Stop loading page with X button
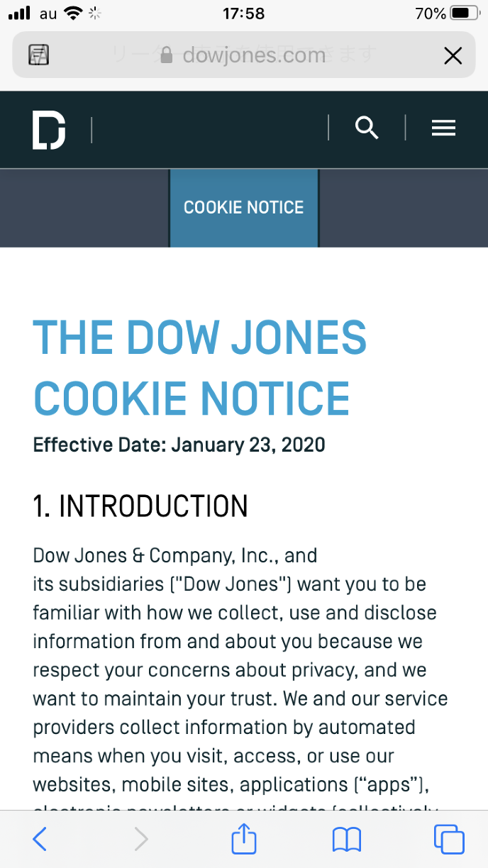The height and width of the screenshot is (868, 488). 453,55
